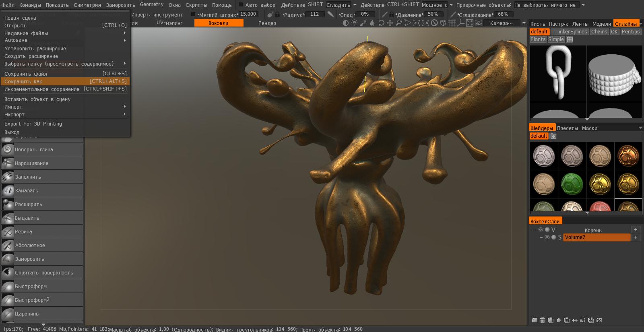644x332 pixels.
Task: Click the pan camera cross-arrows icon
Action: (390, 23)
